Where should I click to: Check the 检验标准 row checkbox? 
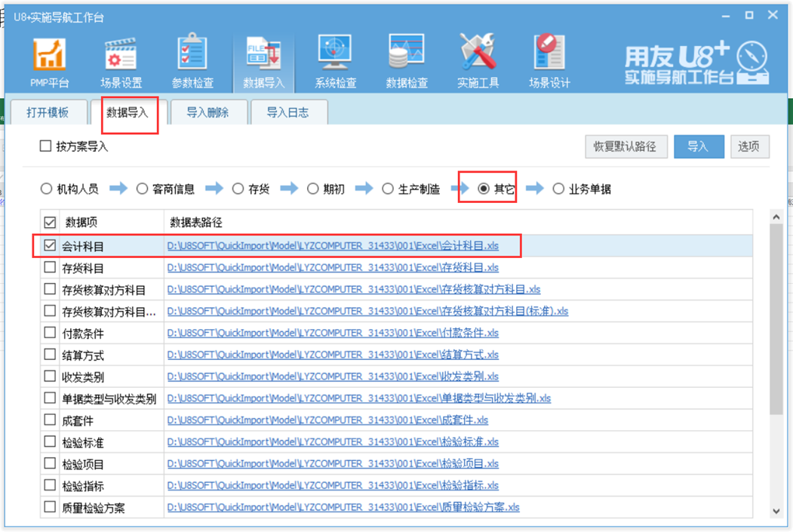(50, 441)
